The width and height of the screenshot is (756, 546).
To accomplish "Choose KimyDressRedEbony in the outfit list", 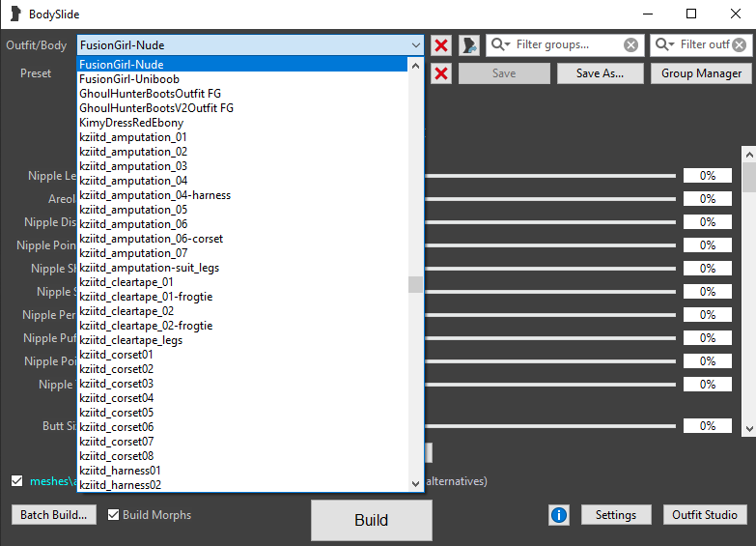I will (131, 123).
